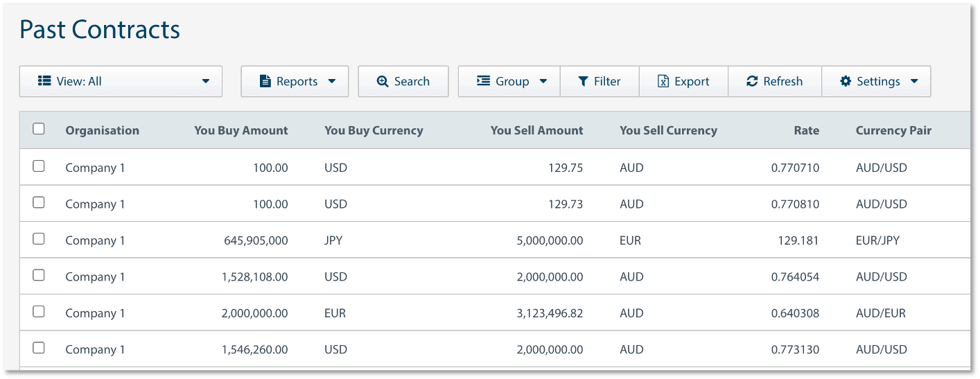
Task: Click the 5,000,000.00 sell amount cell
Action: point(550,240)
